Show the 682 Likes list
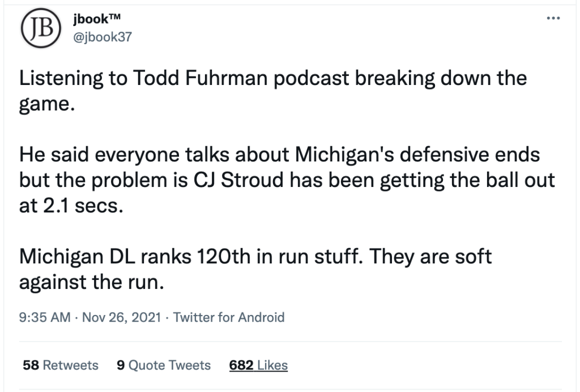The height and width of the screenshot is (392, 580). 258,365
